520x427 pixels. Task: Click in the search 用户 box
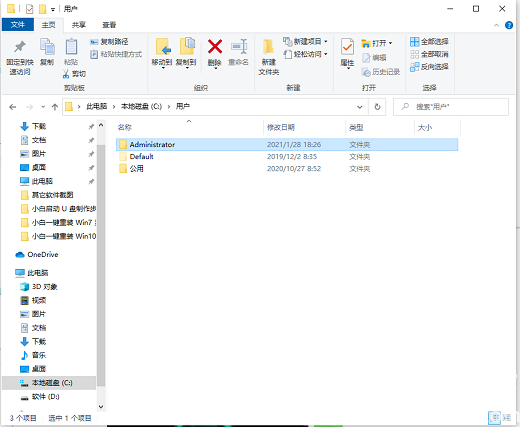(451, 107)
